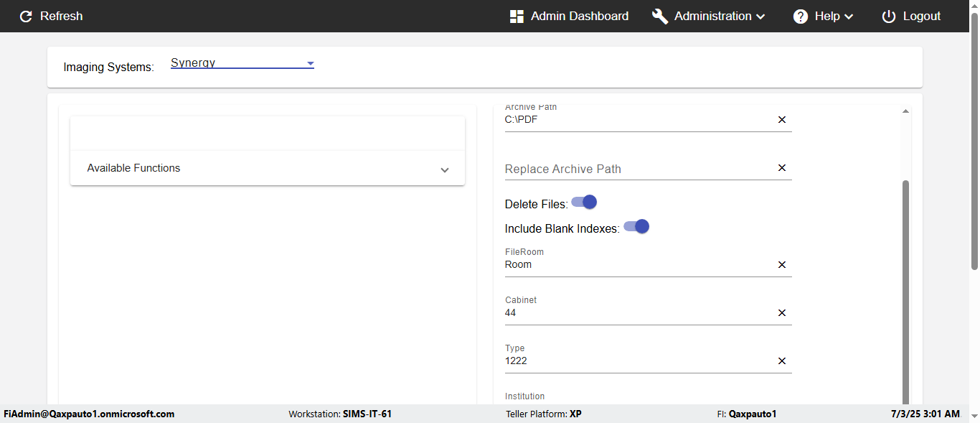Go to the Admin Dashboard
The image size is (980, 423).
click(x=579, y=17)
